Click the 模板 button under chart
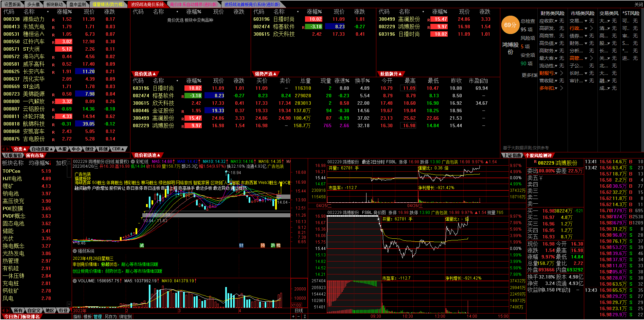Viewport: 644px width, 320px height. pyautogui.click(x=88, y=317)
